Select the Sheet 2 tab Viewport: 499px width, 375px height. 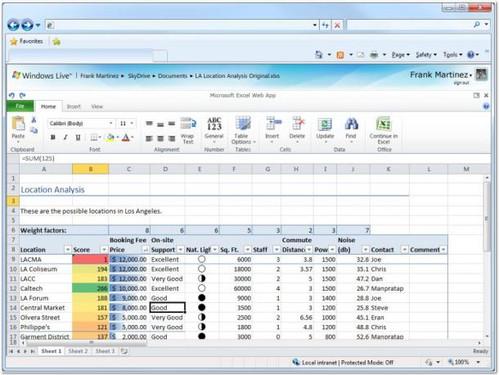[x=78, y=351]
